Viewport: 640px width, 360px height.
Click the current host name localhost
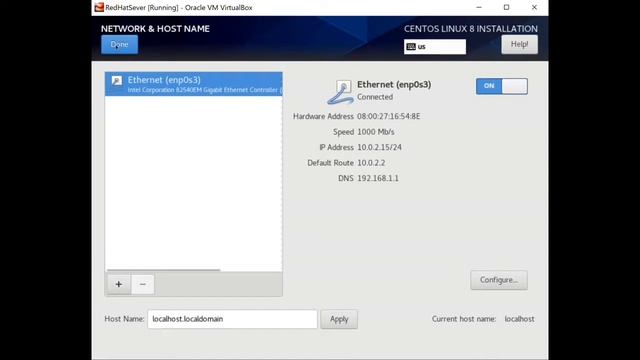point(519,319)
